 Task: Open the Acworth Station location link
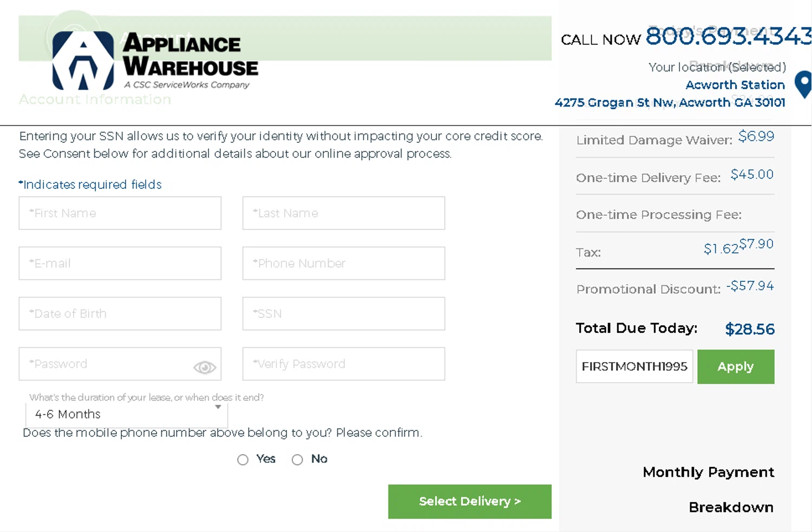coord(735,85)
